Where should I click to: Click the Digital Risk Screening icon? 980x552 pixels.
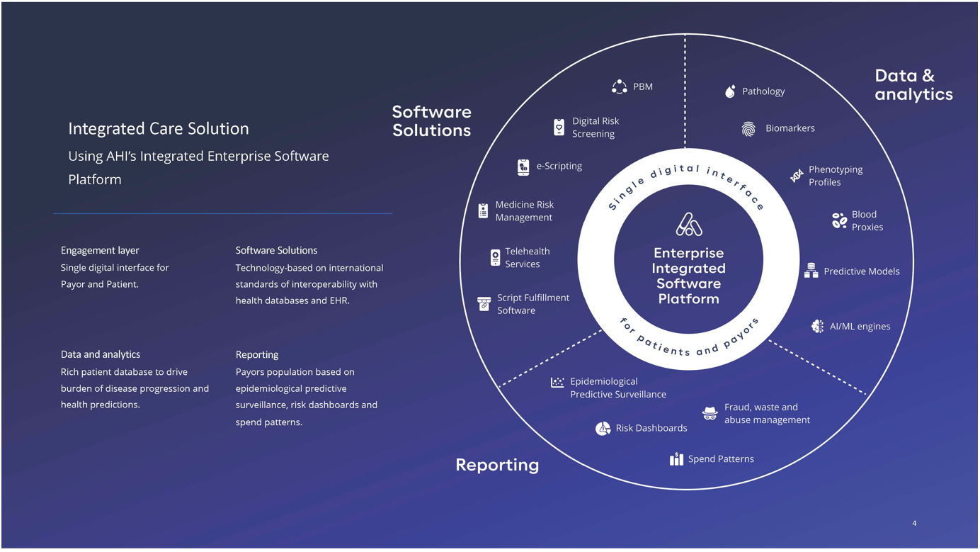[x=559, y=127]
